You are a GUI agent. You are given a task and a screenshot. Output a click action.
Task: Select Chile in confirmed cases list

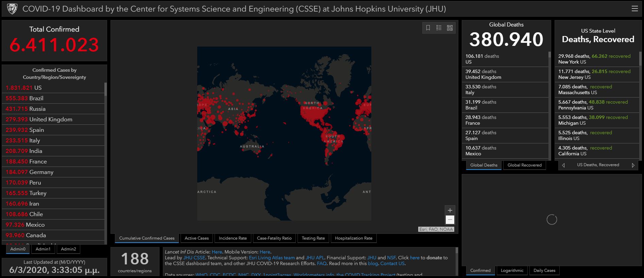pos(53,214)
